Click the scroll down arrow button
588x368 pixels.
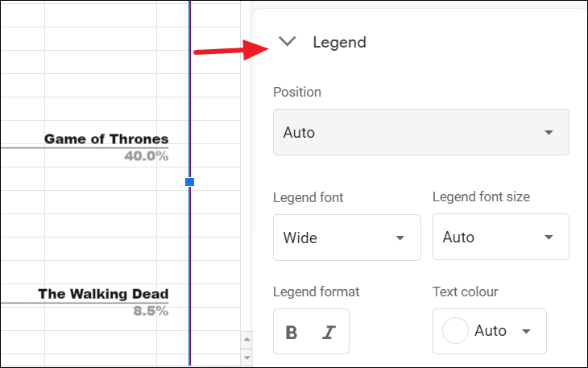pyautogui.click(x=246, y=358)
